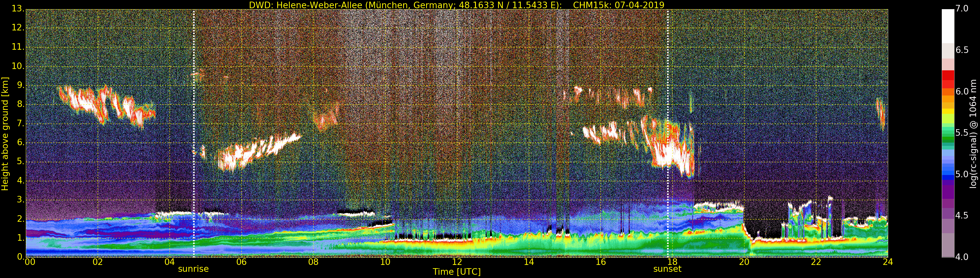Select the 'Time [UTC]' axis label
This screenshot has width=980, height=278.
pyautogui.click(x=457, y=272)
